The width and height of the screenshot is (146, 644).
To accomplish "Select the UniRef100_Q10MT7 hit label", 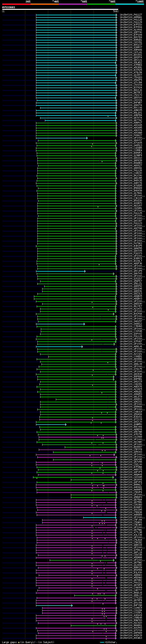I will click(x=131, y=75).
